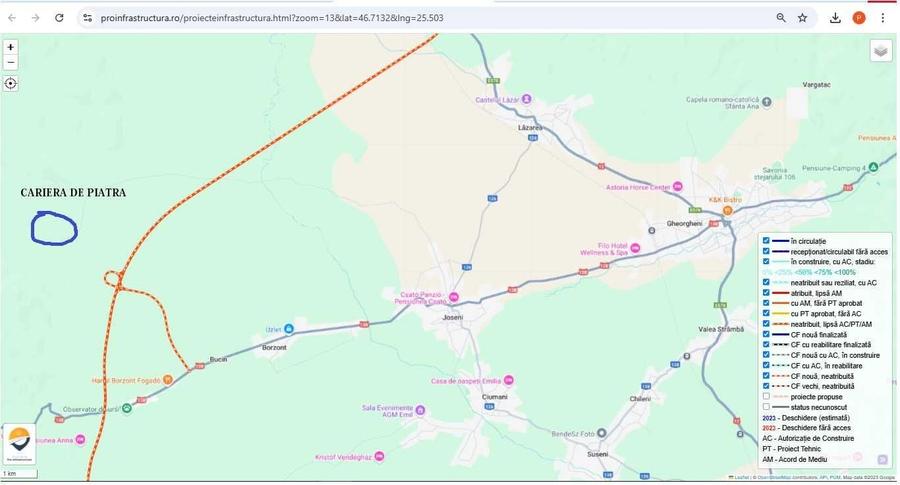900x485 pixels.
Task: Bookmark this page with the star icon
Action: [802, 18]
